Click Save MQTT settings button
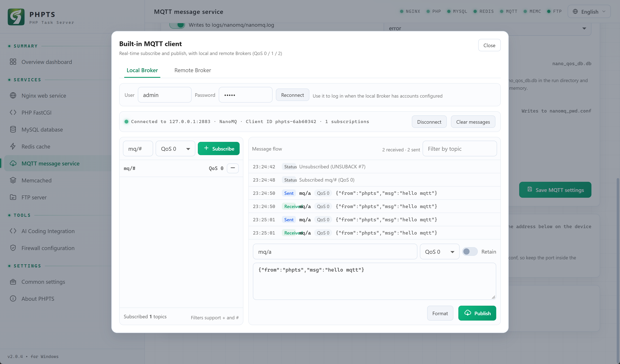 (x=555, y=190)
